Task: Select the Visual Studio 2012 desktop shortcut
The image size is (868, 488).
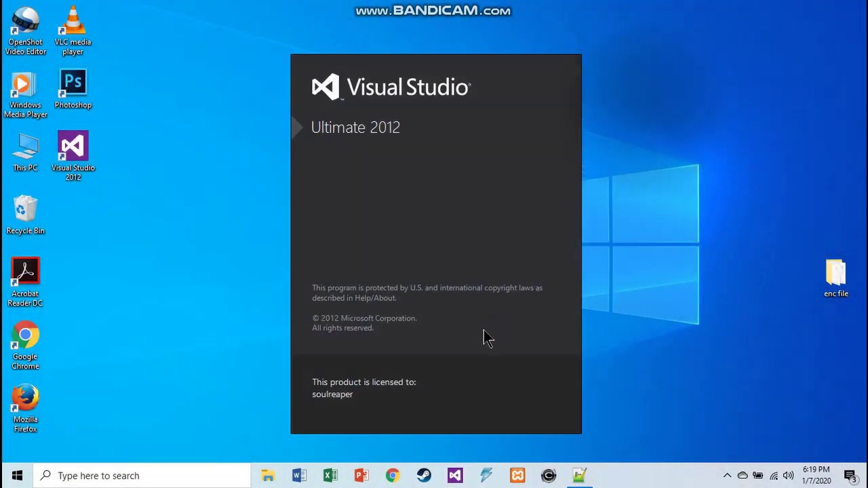Action: [73, 156]
